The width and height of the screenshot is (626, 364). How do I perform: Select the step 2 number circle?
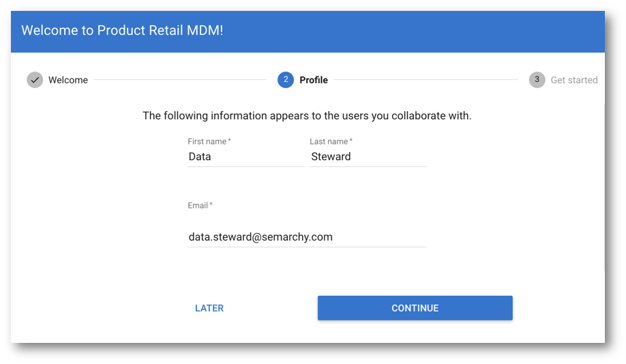tap(286, 80)
